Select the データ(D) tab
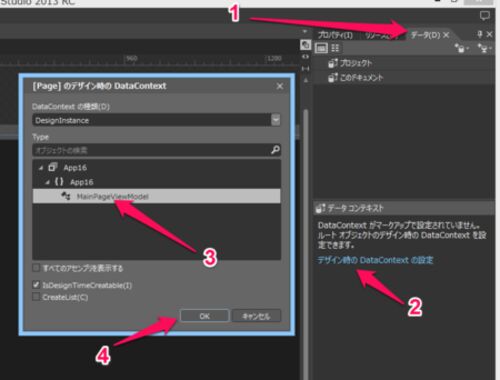 425,35
